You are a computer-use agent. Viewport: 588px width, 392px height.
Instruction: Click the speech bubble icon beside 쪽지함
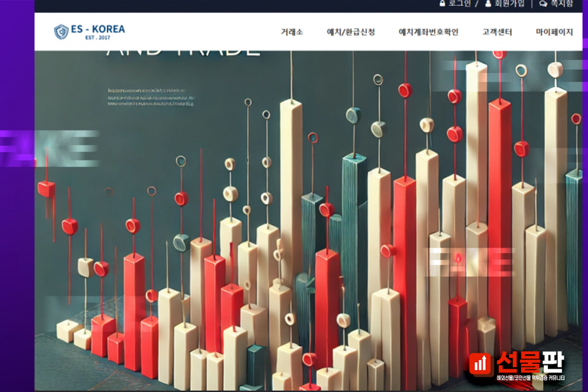click(542, 4)
